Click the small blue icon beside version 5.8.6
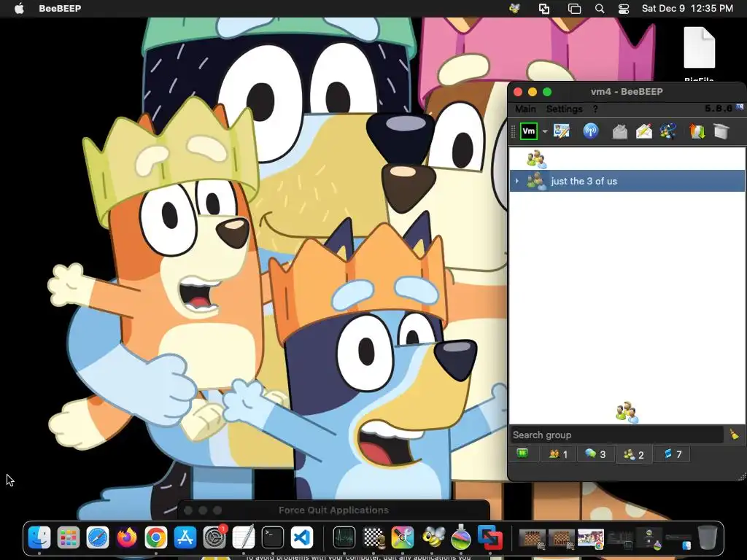This screenshot has height=560, width=747. (x=740, y=107)
